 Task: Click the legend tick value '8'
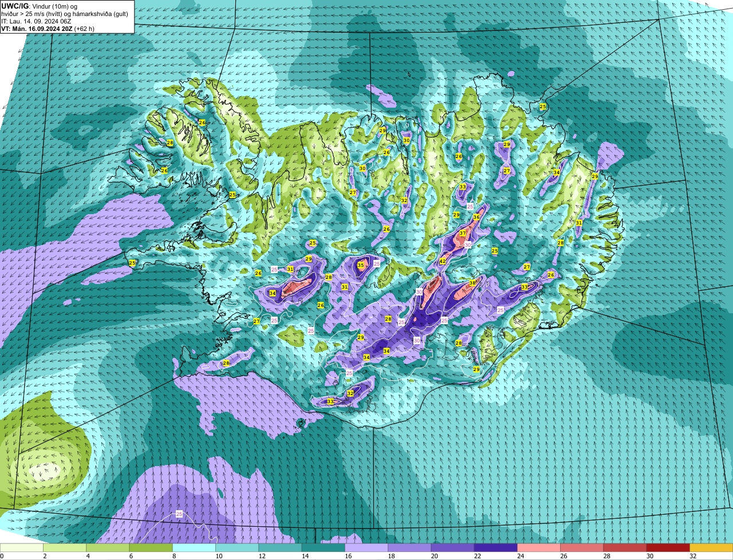(173, 556)
